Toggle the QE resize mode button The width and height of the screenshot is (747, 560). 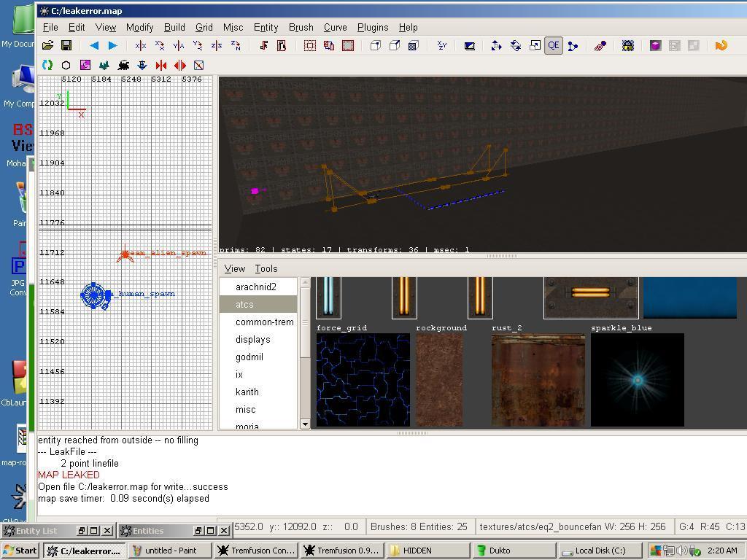553,45
